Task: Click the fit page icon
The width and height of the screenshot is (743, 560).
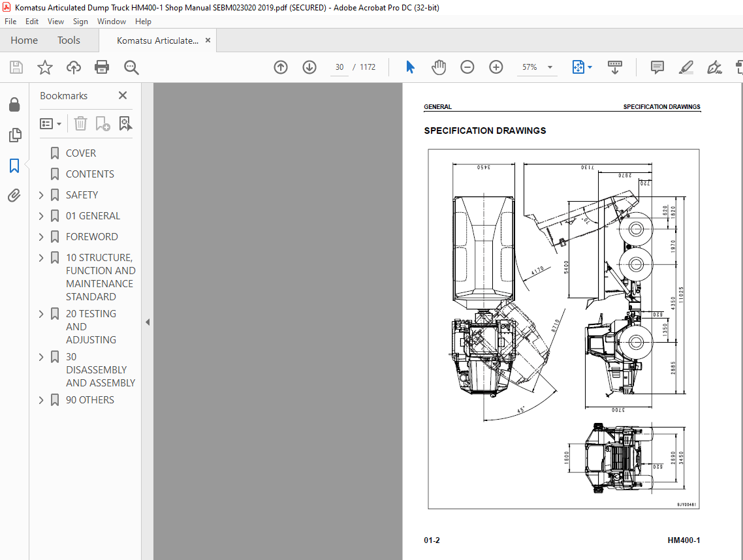Action: click(578, 67)
